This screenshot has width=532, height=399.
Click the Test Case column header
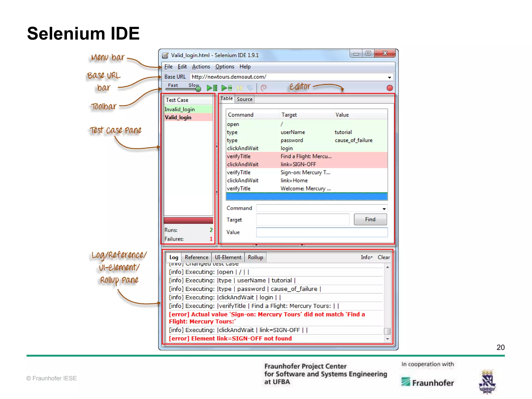188,100
